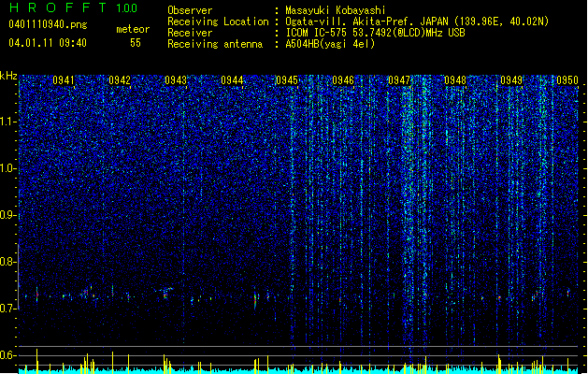
Task: Click the HROFFT 1.0.0 title text
Action: pos(74,7)
